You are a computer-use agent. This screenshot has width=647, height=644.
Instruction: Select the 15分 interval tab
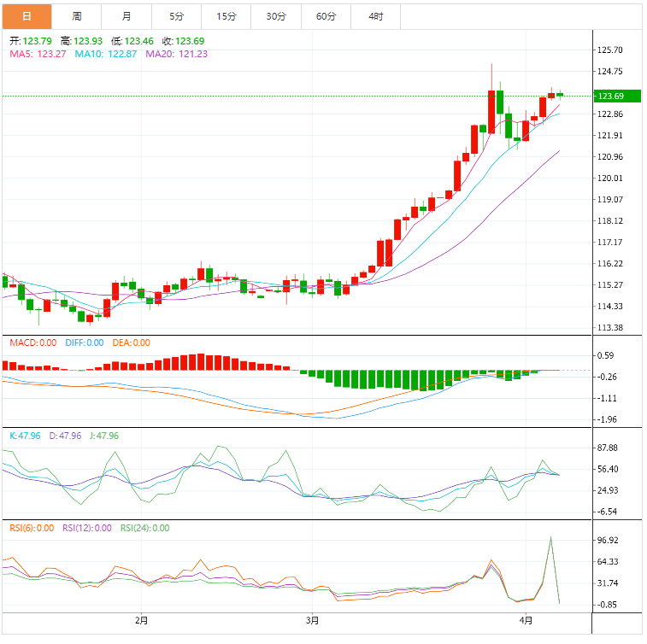226,16
